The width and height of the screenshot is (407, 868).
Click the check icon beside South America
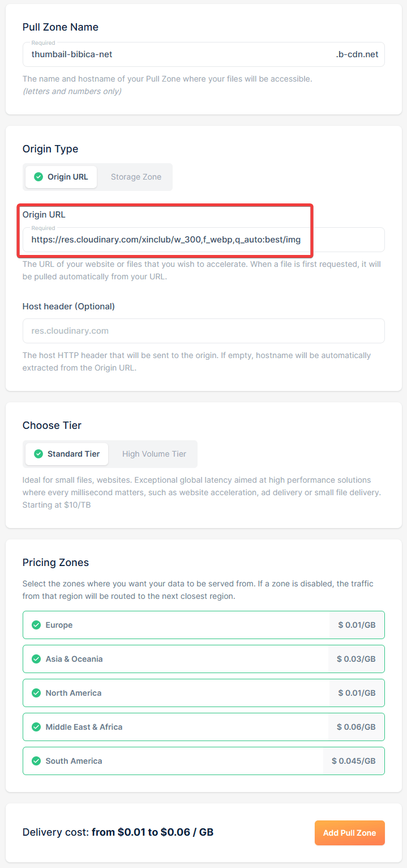pyautogui.click(x=36, y=761)
